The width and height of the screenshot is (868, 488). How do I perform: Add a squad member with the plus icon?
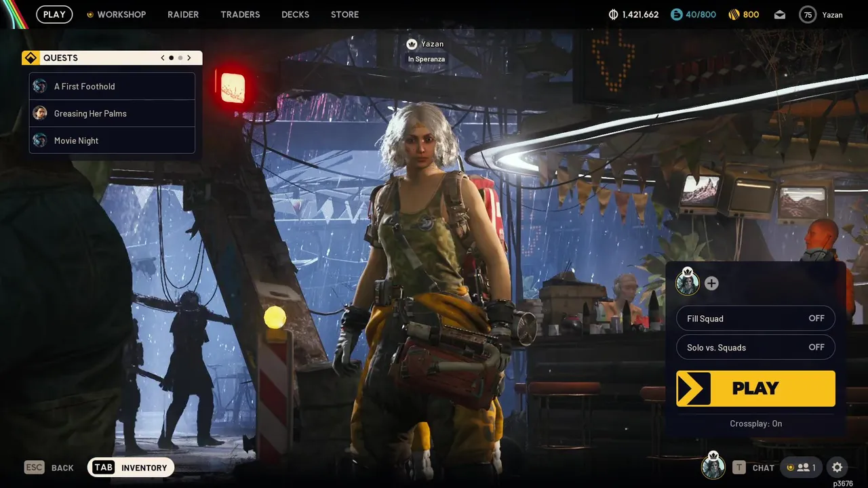(x=711, y=283)
